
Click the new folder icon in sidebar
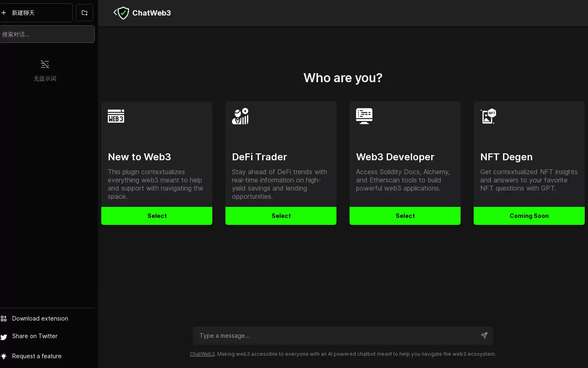(85, 13)
